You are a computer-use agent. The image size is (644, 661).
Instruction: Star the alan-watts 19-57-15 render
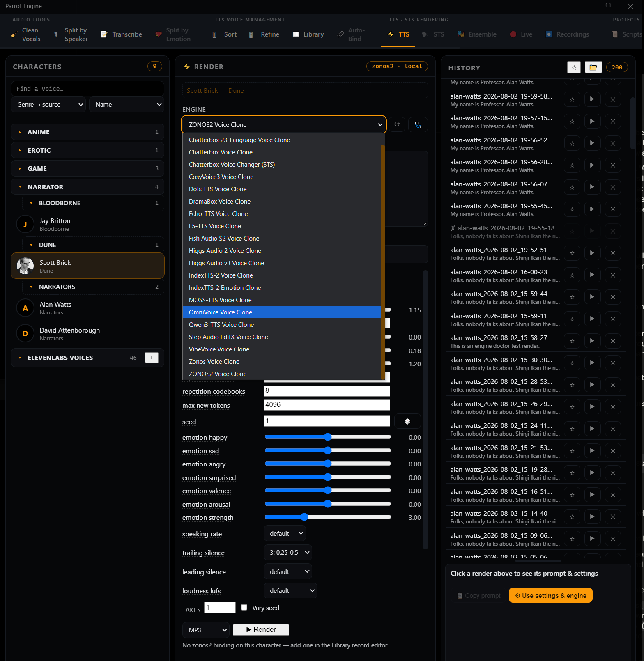[572, 121]
